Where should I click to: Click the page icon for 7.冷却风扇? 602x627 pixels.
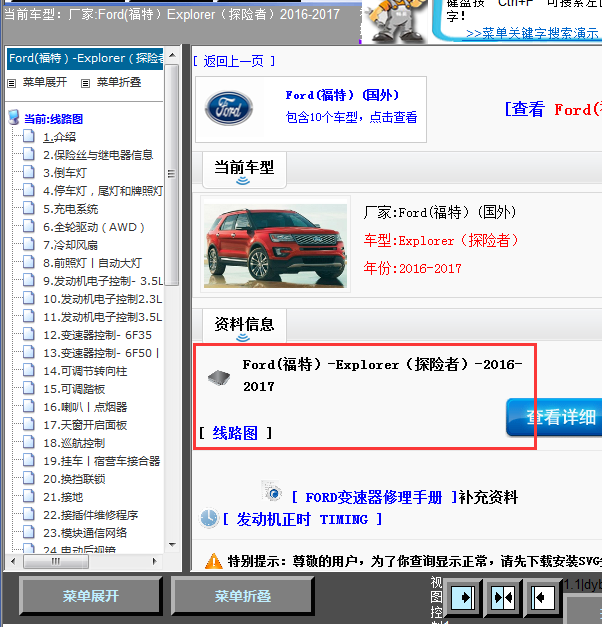[x=28, y=244]
